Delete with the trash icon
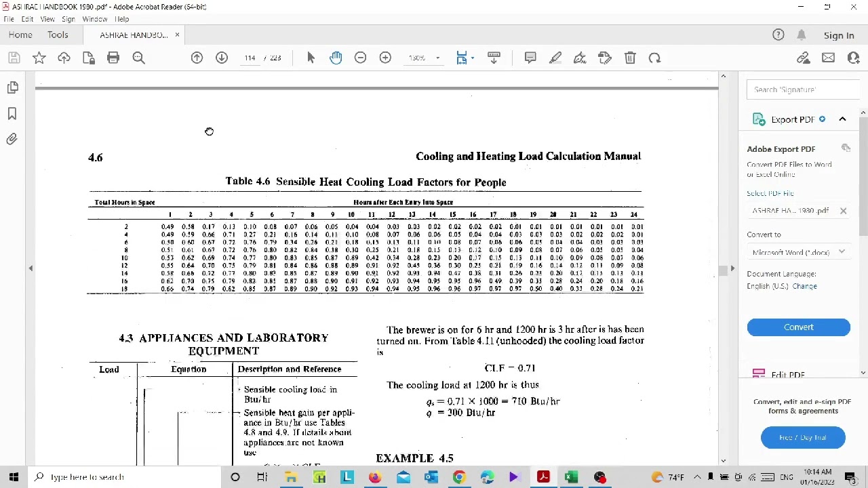Screen dimensions: 868x488 (630, 58)
